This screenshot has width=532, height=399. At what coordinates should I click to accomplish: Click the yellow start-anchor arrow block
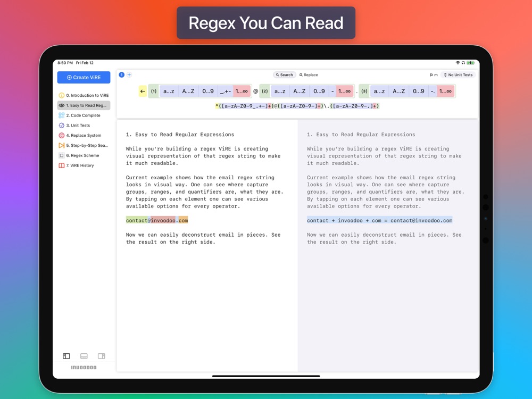143,92
